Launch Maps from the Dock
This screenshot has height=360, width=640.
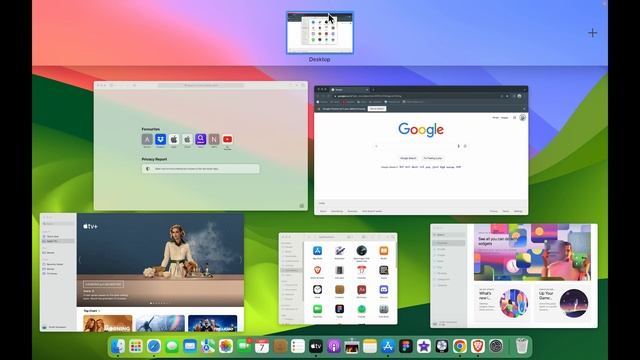(208, 346)
